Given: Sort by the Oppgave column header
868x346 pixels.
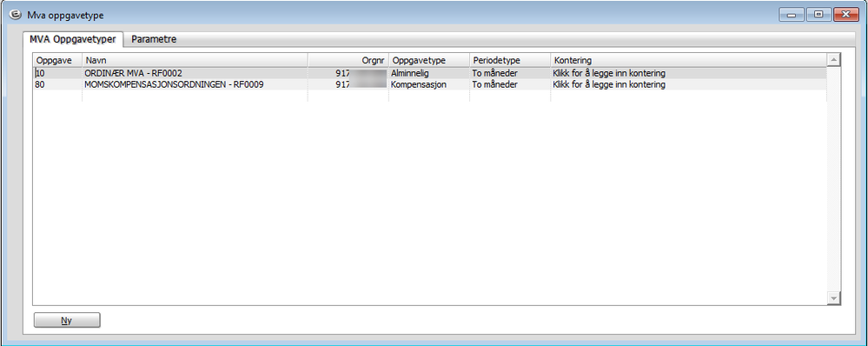Looking at the screenshot, I should click(57, 60).
